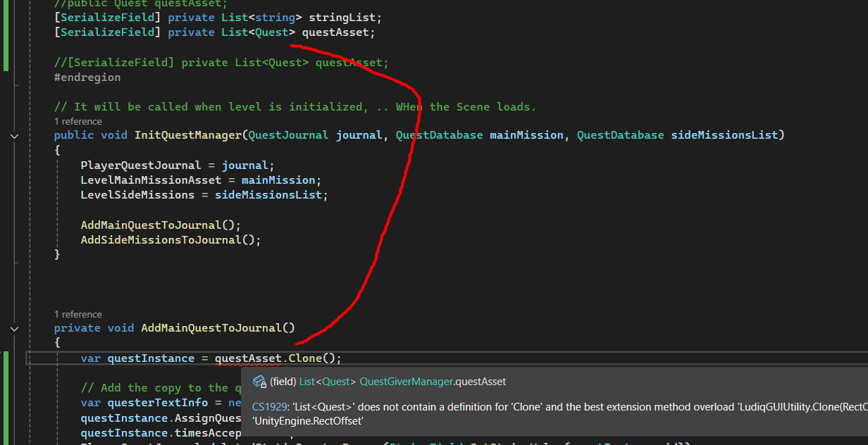Click the "// Add the copy to the" comment
The width and height of the screenshot is (868, 445).
[154, 388]
